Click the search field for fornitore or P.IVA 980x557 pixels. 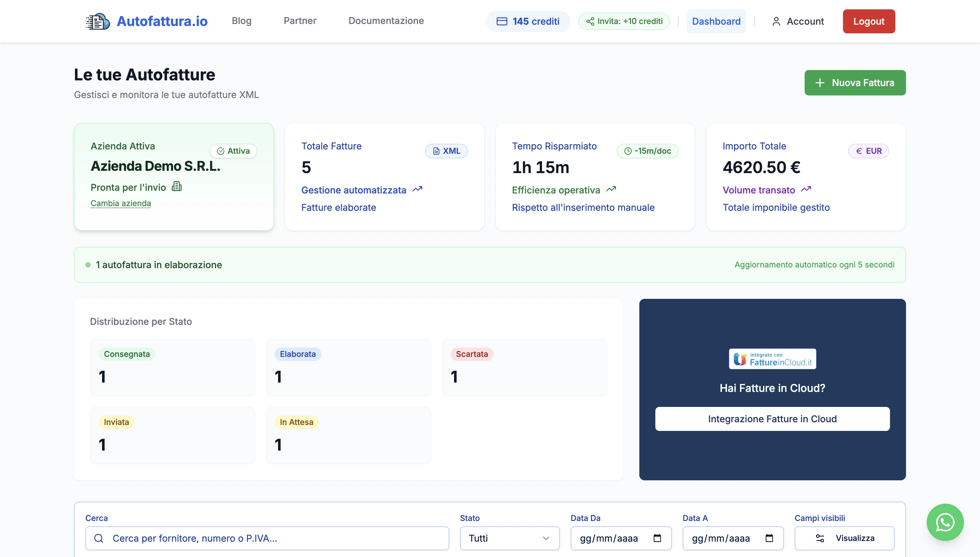(267, 538)
